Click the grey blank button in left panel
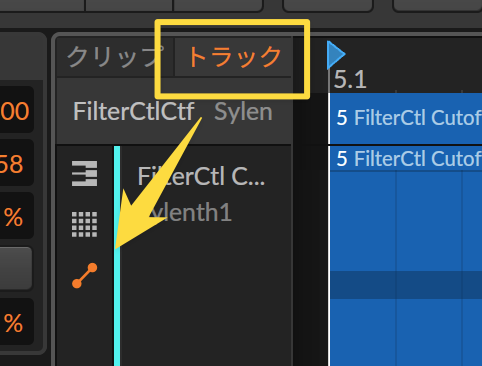Viewport: 482px width, 366px height. tap(15, 268)
